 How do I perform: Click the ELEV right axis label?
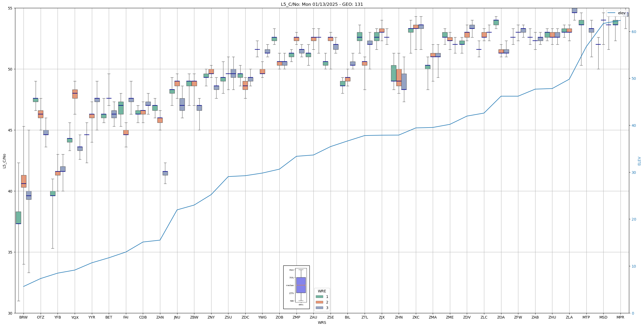click(x=639, y=161)
